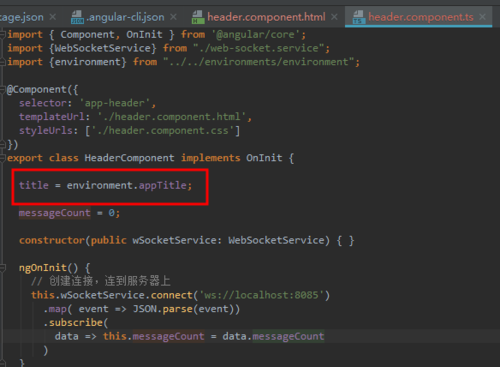Open the partially visible package.json tab
This screenshot has width=500, height=367.
22,17
